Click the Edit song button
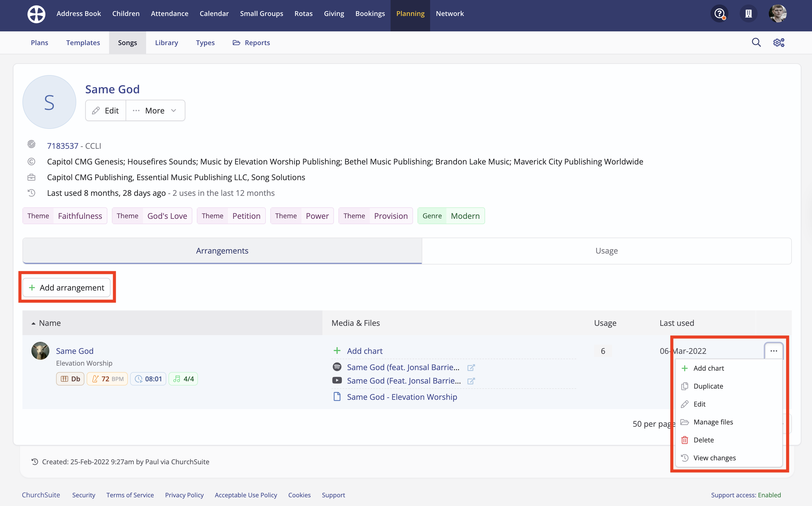The height and width of the screenshot is (506, 812). click(x=106, y=110)
